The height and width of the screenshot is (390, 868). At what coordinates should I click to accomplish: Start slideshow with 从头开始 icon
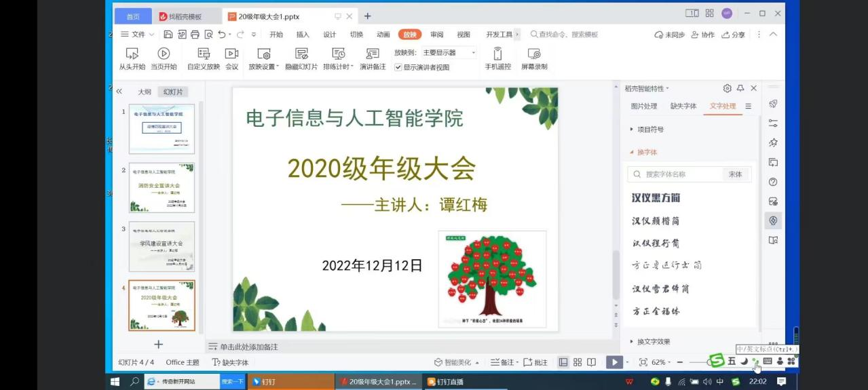[132, 54]
